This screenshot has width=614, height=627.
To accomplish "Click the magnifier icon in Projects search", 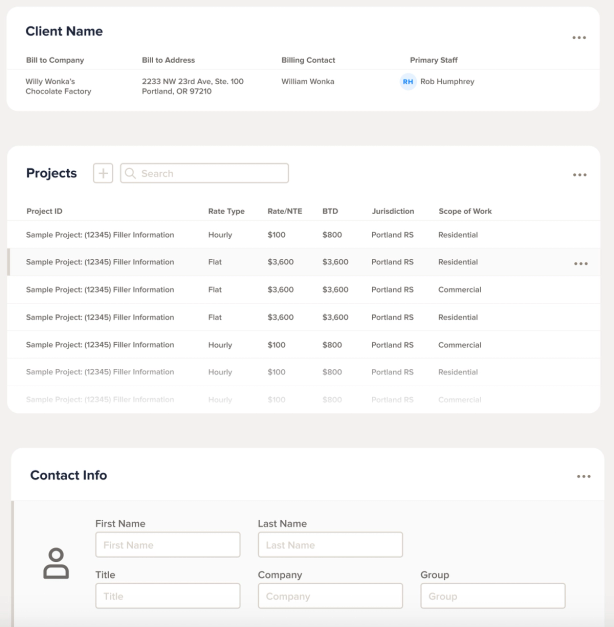I will (x=130, y=173).
